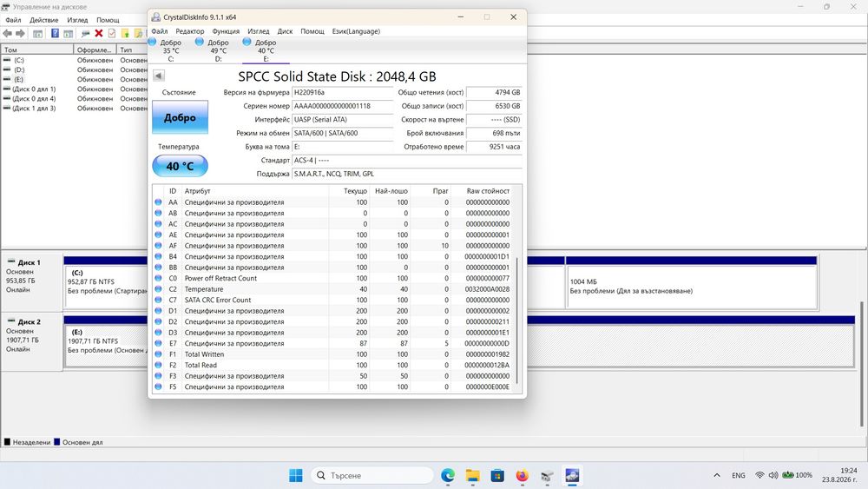Click the firmware version field H220916a
This screenshot has height=489, width=868.
click(341, 92)
